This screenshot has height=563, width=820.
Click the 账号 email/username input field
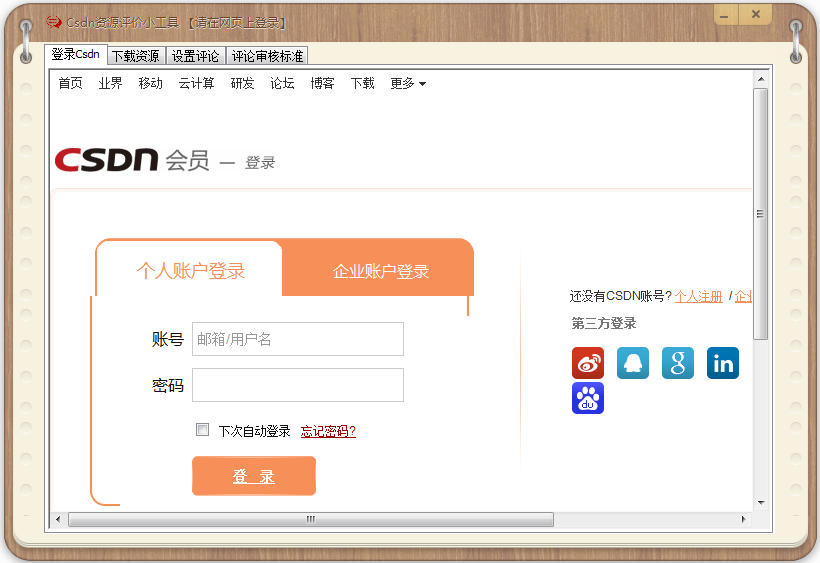tap(298, 339)
